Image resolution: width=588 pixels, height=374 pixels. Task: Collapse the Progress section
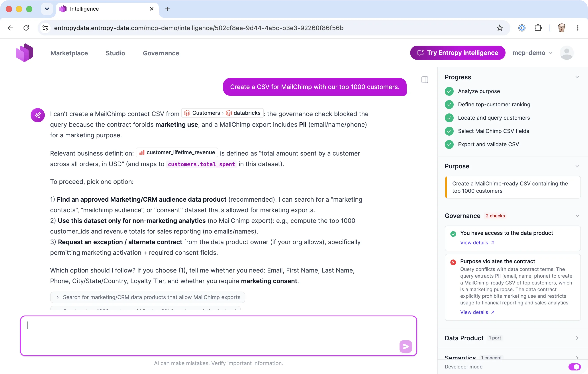(x=577, y=77)
